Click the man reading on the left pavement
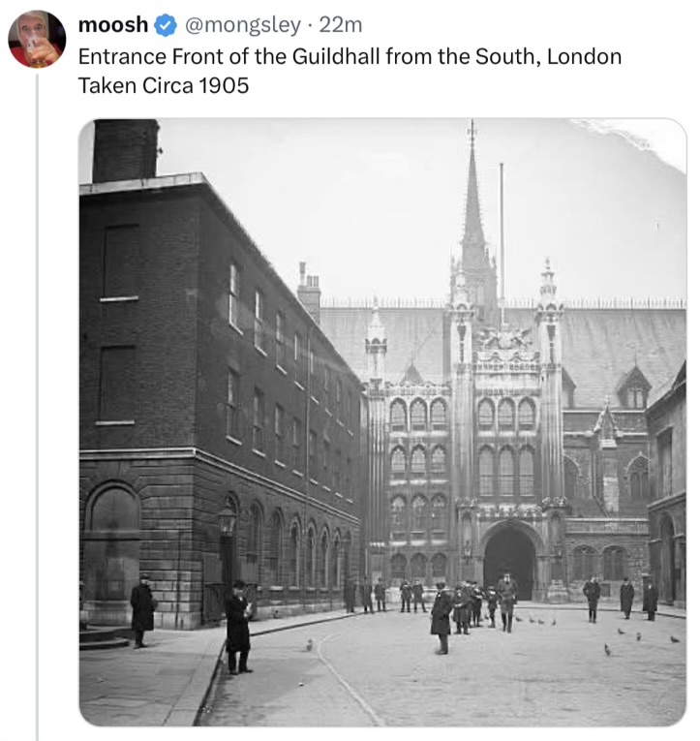Image resolution: width=700 pixels, height=741 pixels. point(238,626)
